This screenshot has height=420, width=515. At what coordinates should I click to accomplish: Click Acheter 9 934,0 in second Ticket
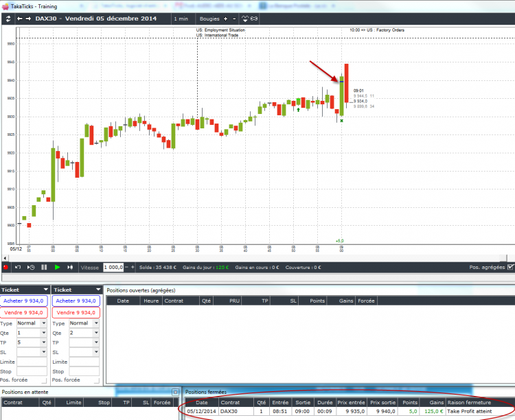76,301
